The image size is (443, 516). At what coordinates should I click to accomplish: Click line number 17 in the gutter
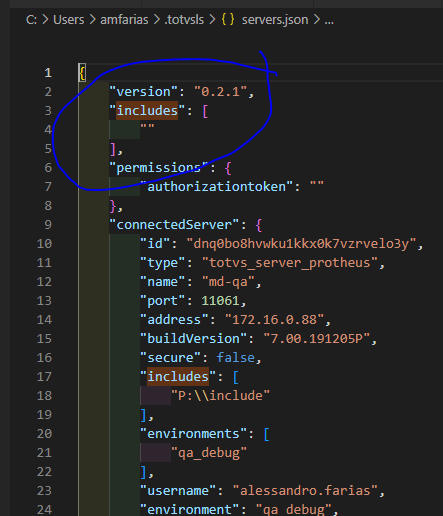pyautogui.click(x=44, y=377)
